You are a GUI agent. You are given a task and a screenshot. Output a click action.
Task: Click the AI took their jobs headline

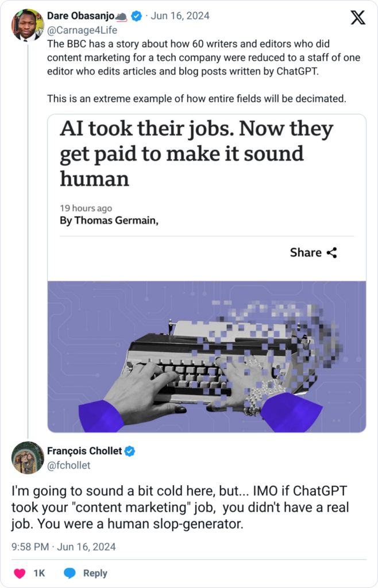tap(196, 154)
